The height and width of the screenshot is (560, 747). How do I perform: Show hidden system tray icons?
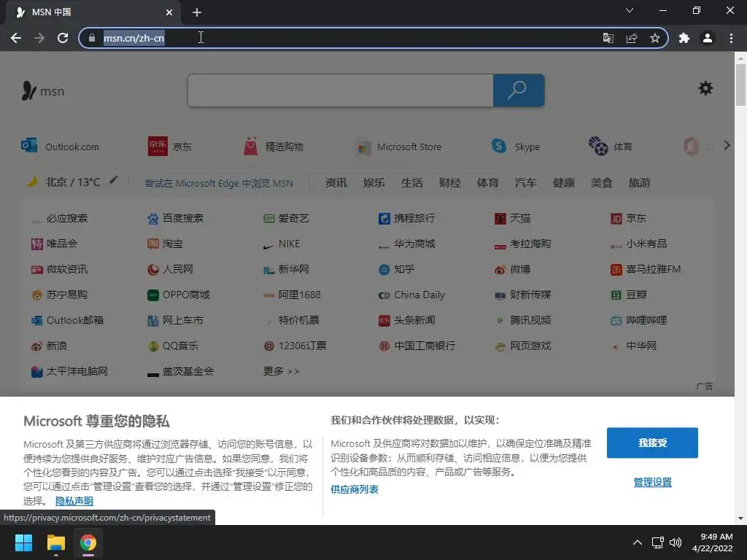click(637, 542)
